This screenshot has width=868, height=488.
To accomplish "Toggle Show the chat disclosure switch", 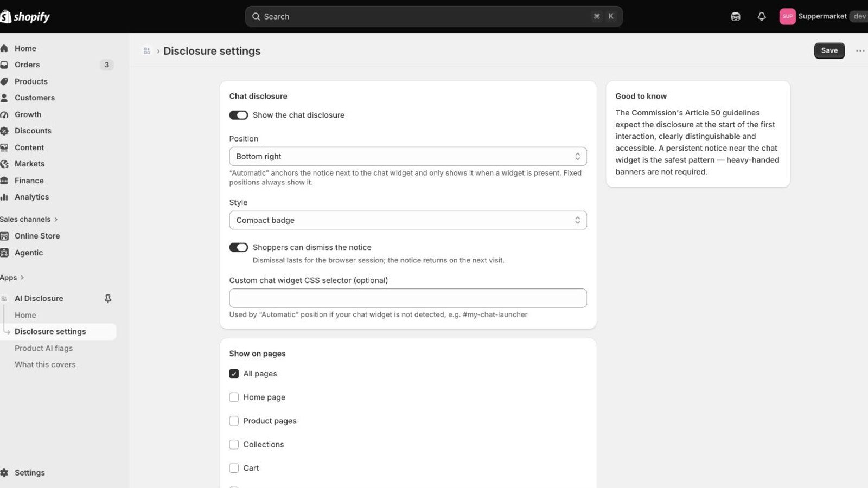I will [x=239, y=115].
